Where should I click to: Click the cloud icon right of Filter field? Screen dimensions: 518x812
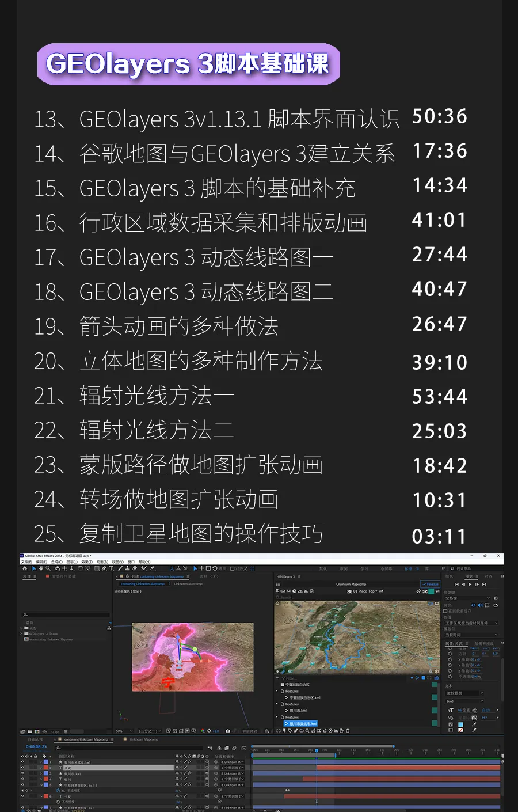point(437,678)
